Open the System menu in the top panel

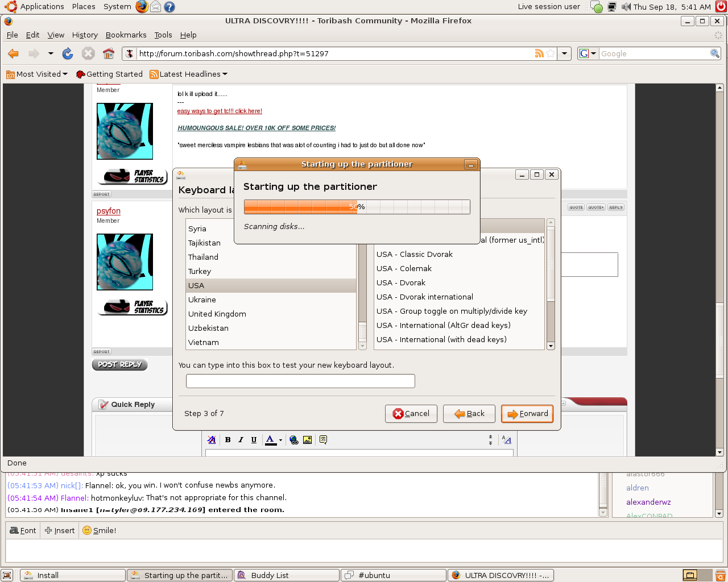click(x=117, y=7)
